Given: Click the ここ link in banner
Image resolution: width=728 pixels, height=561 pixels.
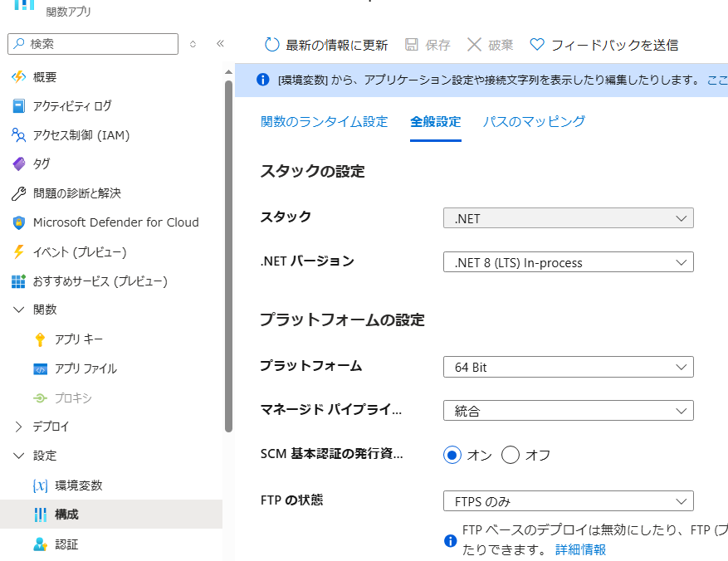Looking at the screenshot, I should (x=717, y=80).
